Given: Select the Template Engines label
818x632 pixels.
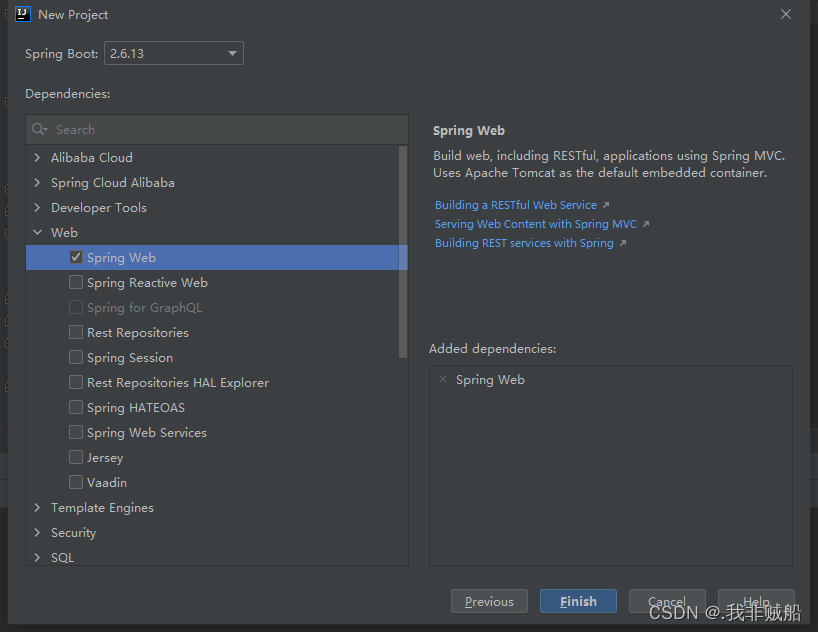Looking at the screenshot, I should tap(102, 508).
